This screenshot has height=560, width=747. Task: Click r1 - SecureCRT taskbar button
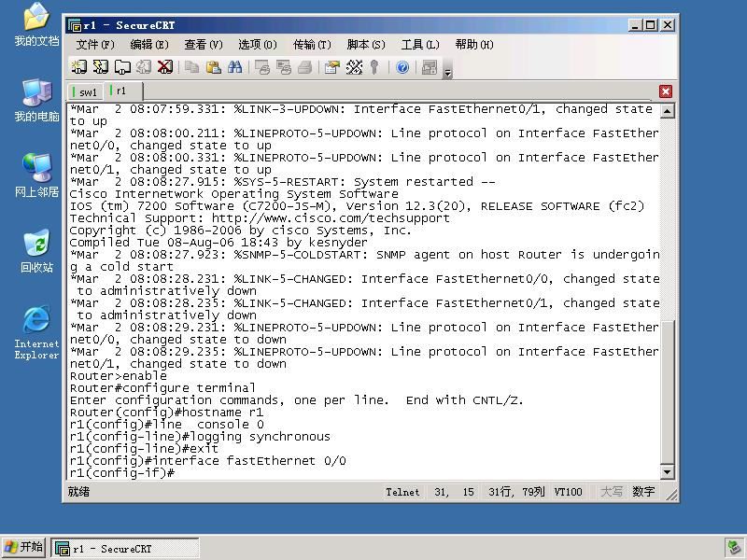tap(125, 549)
